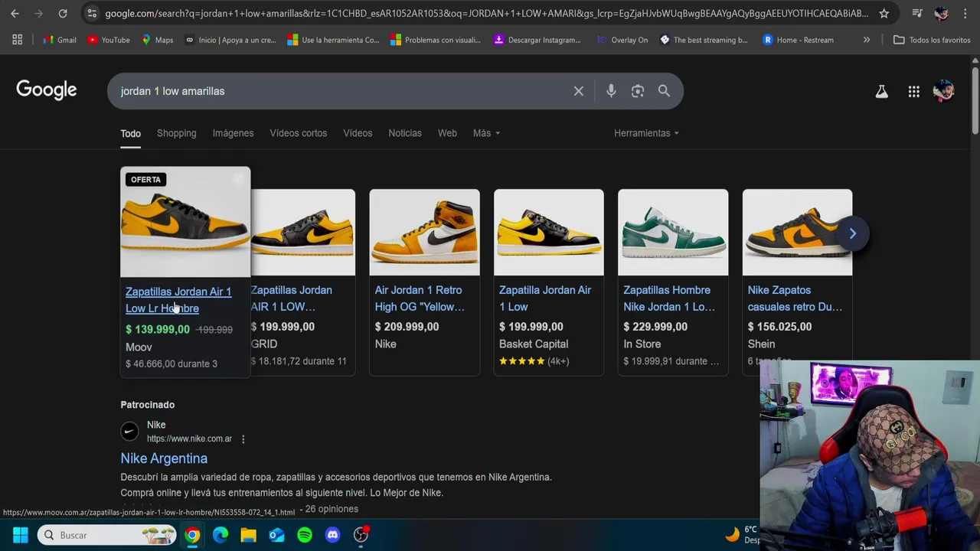
Task: Open the Windows Start button
Action: tap(21, 535)
